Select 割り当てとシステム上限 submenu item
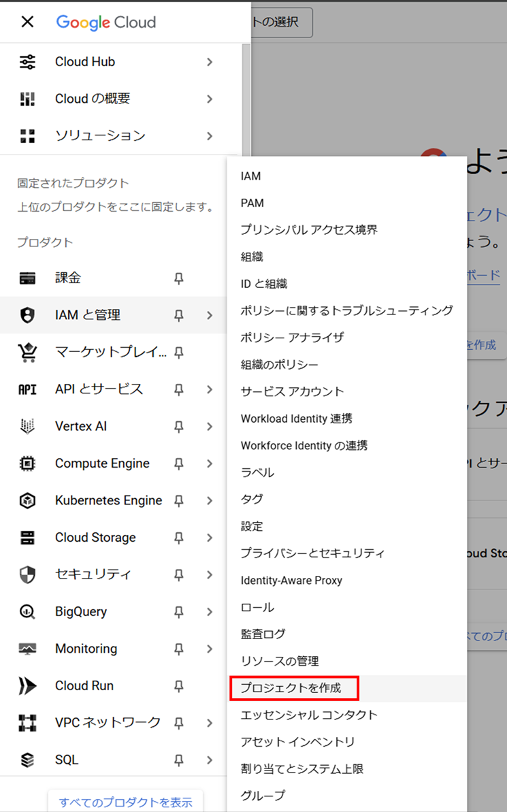 pos(347,769)
